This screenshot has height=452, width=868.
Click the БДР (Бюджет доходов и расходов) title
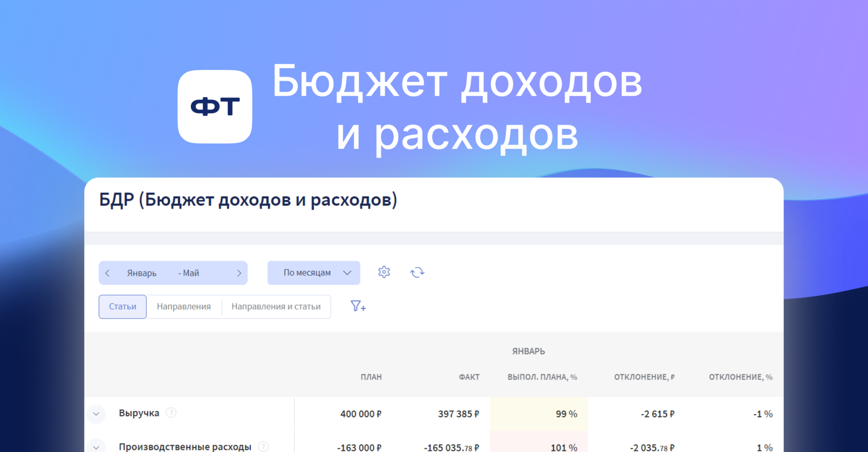pos(248,200)
